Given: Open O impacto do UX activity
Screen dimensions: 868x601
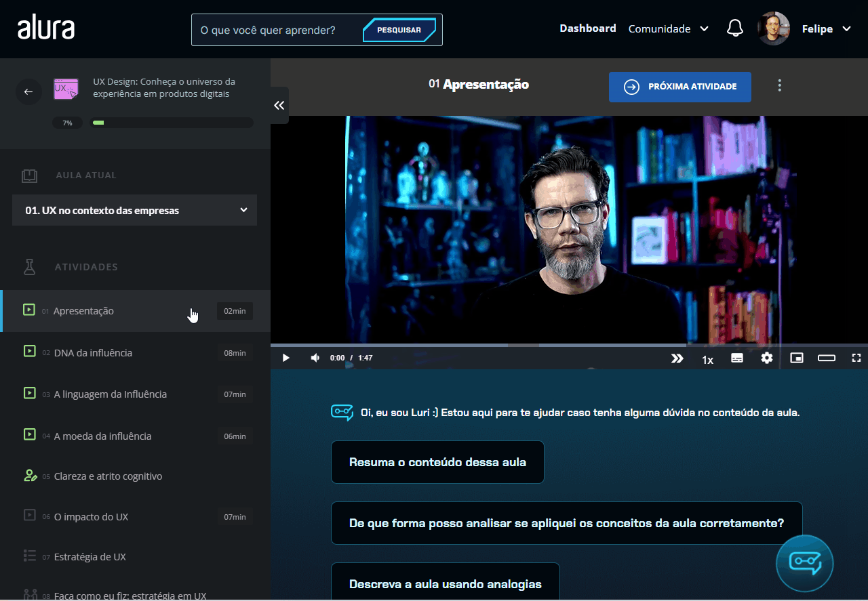Looking at the screenshot, I should [x=136, y=516].
